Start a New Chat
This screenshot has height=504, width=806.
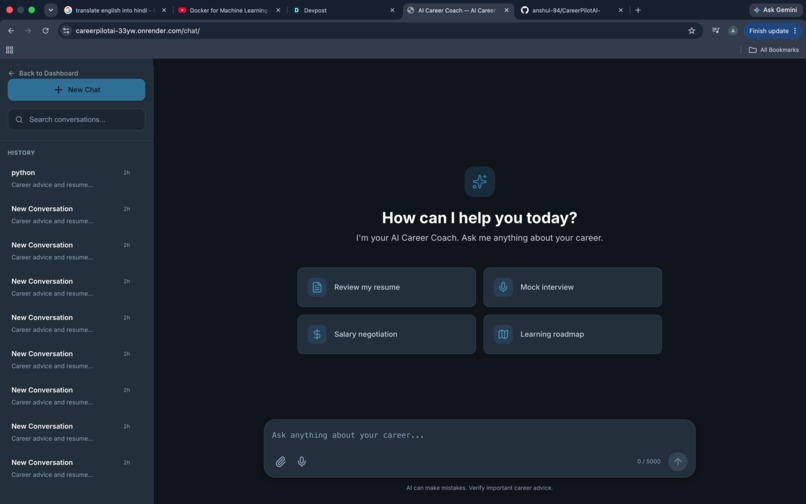[76, 89]
